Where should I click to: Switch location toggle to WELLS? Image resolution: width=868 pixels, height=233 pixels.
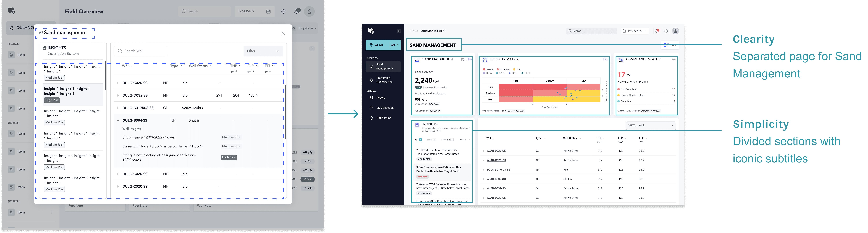point(394,45)
